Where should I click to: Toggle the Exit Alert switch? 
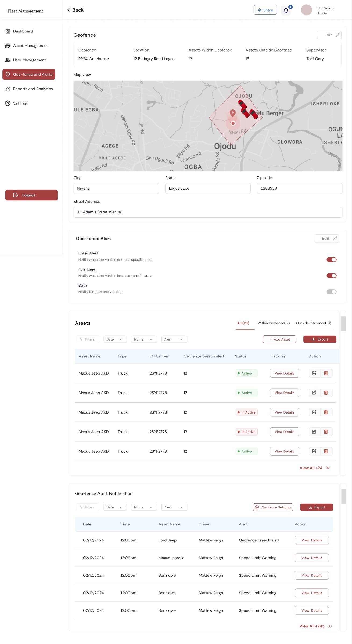pos(332,276)
